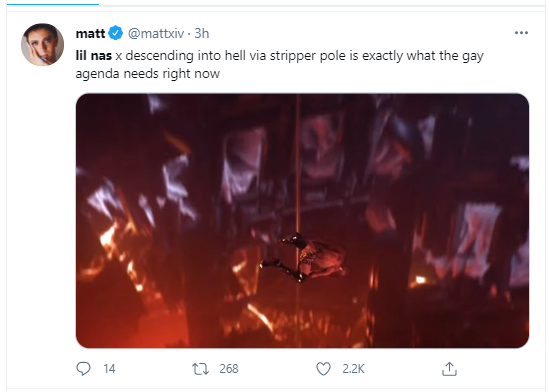The image size is (549, 392).
Task: Open matt's profile avatar picture
Action: [x=42, y=44]
